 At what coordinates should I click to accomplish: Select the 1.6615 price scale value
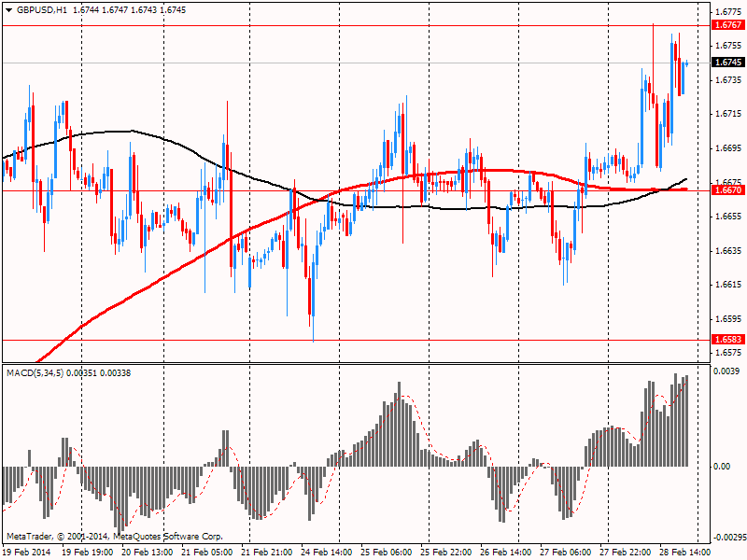[x=729, y=285]
